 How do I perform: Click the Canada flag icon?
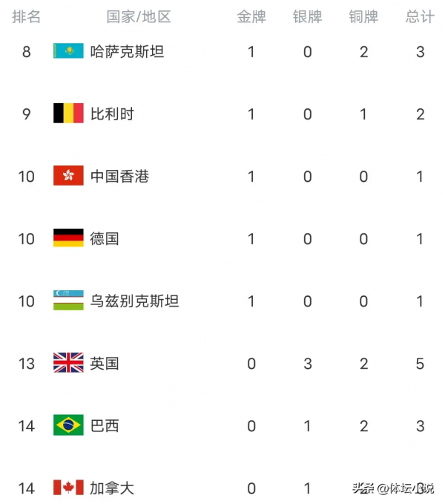[68, 488]
